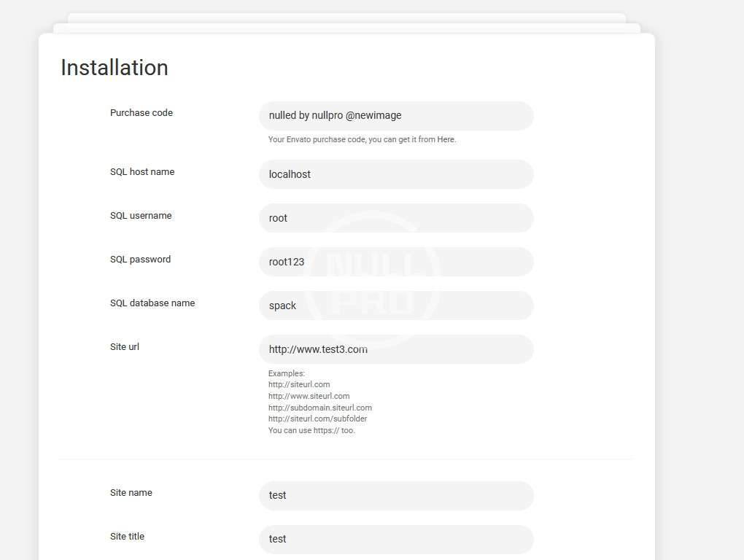Click the 'Purchase code' label
The height and width of the screenshot is (560, 744).
click(142, 113)
